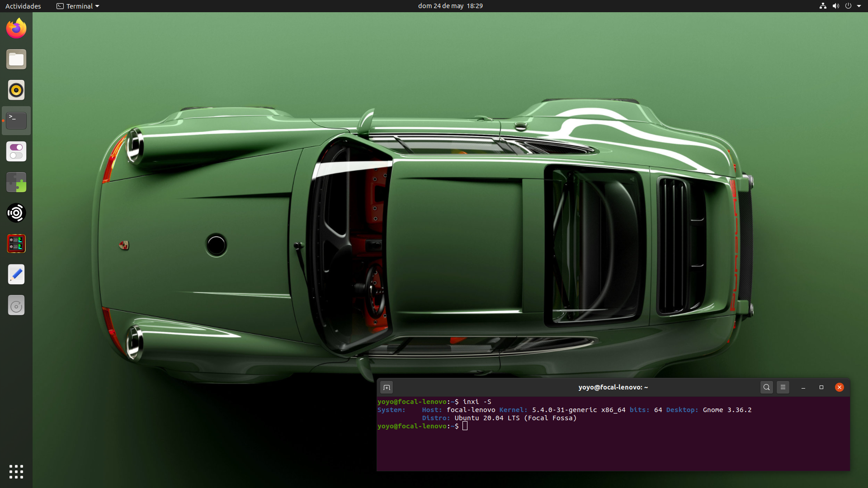Image resolution: width=868 pixels, height=488 pixels.
Task: Open the terminal hamburger menu
Action: click(x=783, y=387)
